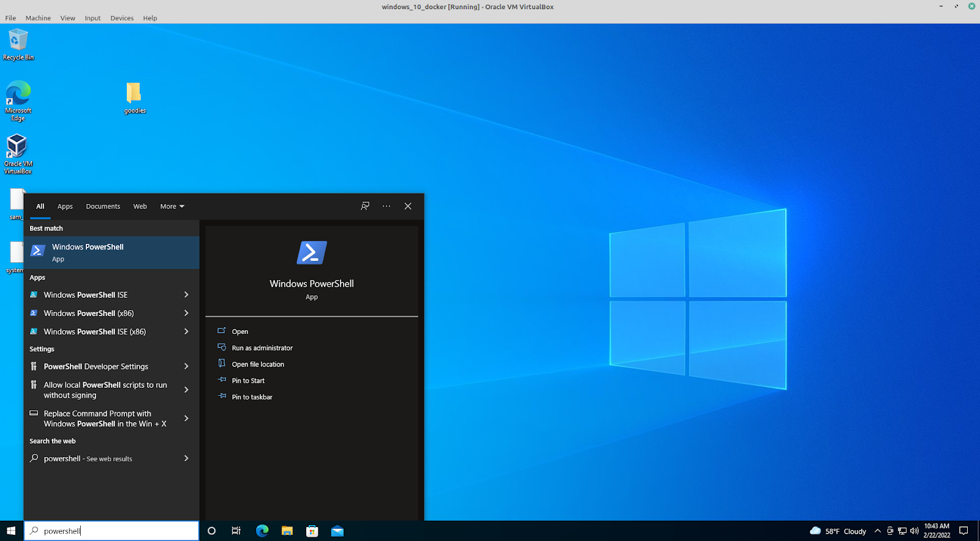Expand arrow for powershell web results
Image resolution: width=980 pixels, height=541 pixels.
point(186,458)
